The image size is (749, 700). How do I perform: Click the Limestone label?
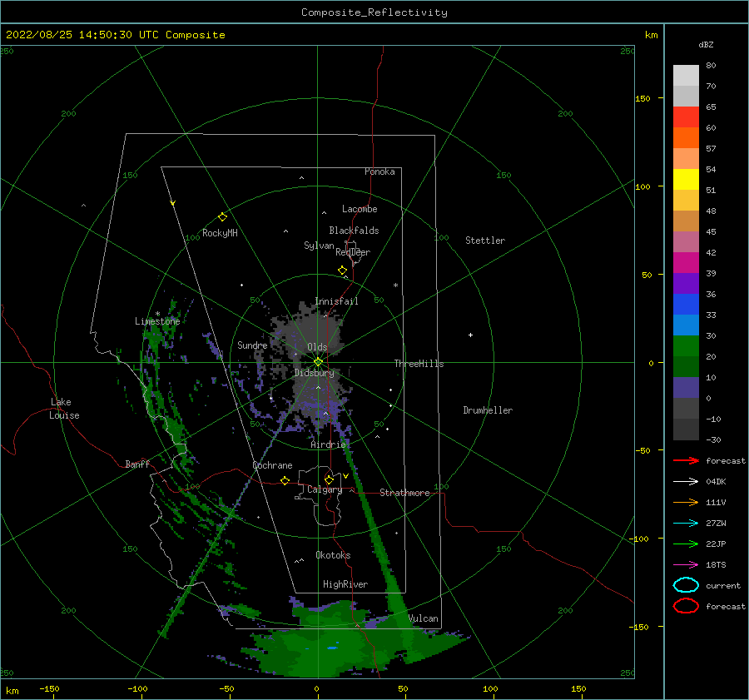click(157, 321)
